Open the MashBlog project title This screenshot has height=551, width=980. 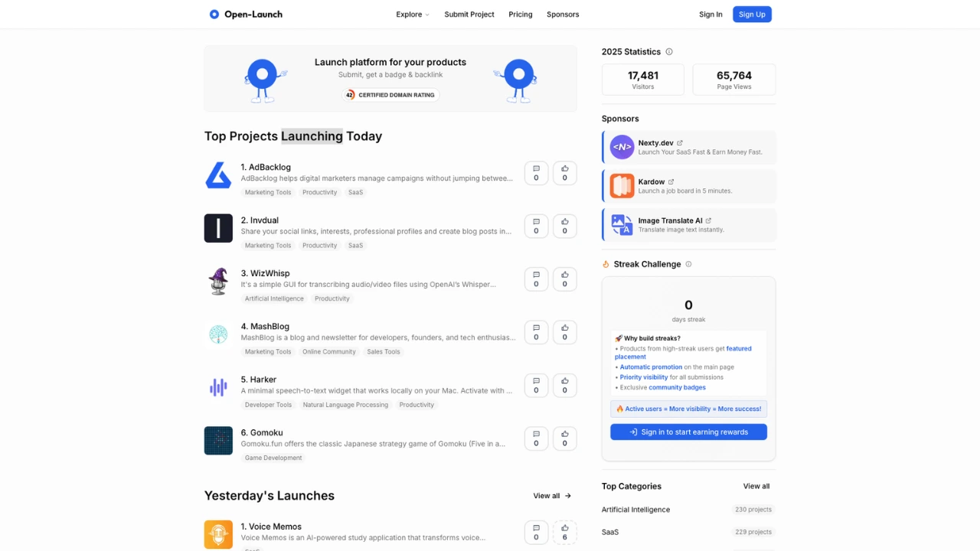point(265,326)
